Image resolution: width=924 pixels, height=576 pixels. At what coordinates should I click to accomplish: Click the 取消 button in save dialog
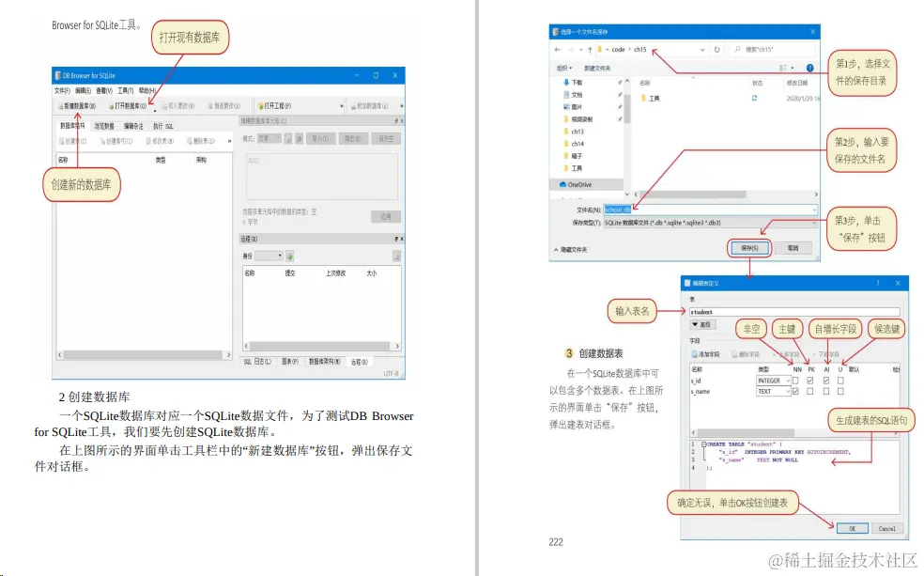(793, 248)
